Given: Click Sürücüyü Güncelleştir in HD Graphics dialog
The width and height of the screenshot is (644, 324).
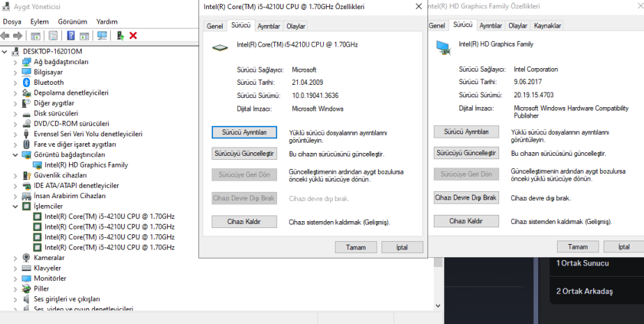Looking at the screenshot, I should (x=466, y=153).
